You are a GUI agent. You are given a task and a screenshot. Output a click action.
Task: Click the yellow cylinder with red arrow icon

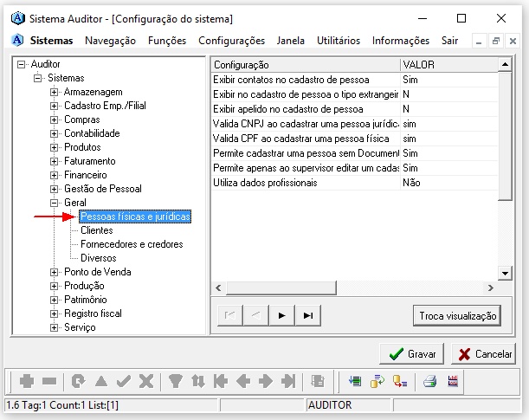pos(400,381)
